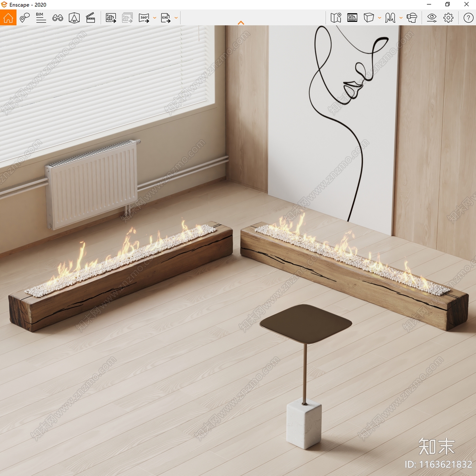Open general settings gear icon
The image size is (476, 476).
[448, 18]
